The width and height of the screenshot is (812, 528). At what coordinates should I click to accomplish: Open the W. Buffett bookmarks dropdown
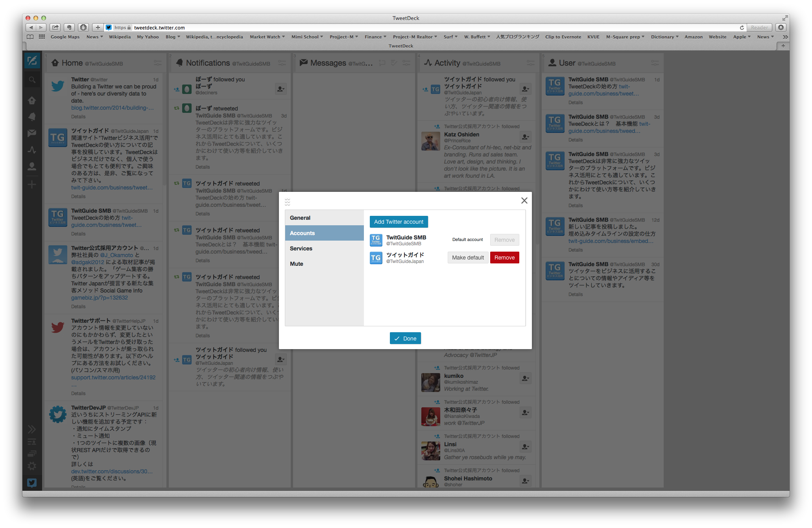477,37
